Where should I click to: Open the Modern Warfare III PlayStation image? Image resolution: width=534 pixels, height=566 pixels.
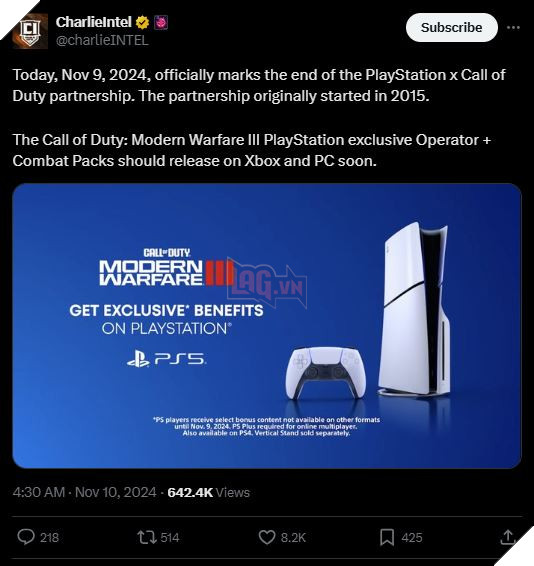coord(267,326)
